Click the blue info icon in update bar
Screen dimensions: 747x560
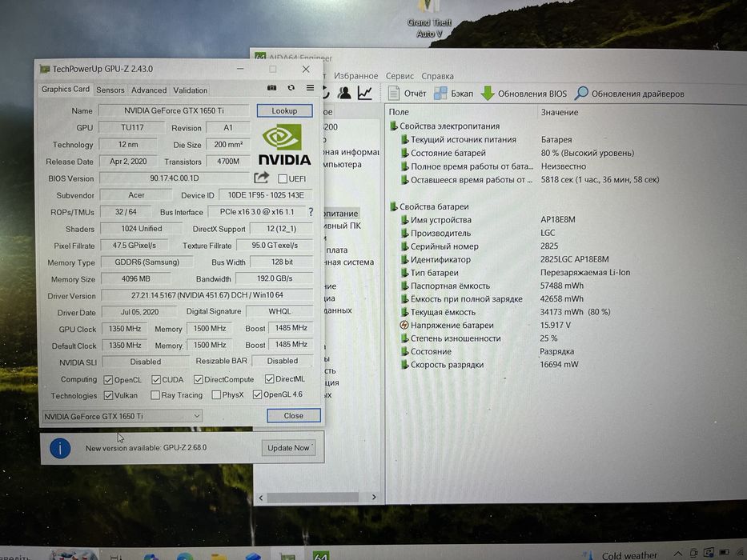(60, 448)
